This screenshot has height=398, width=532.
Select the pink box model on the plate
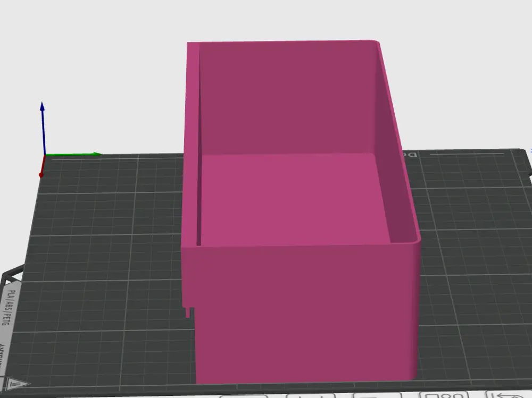click(301, 212)
